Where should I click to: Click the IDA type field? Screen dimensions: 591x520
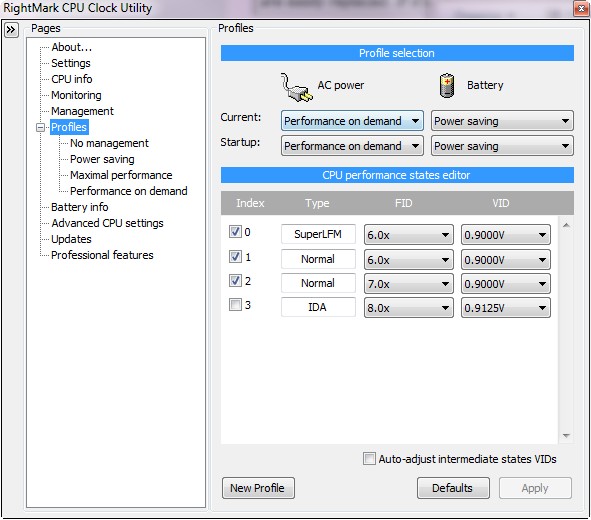(x=318, y=307)
